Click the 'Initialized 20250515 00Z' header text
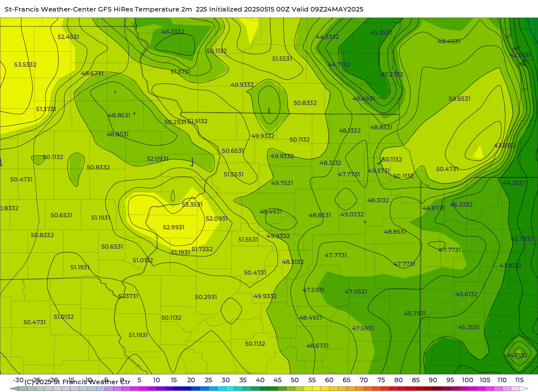Screen dimensions: 538x392 [x=249, y=9]
